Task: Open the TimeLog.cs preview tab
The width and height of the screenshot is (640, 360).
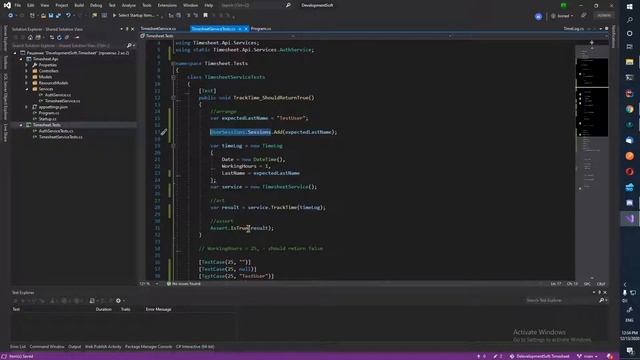Action: click(573, 29)
